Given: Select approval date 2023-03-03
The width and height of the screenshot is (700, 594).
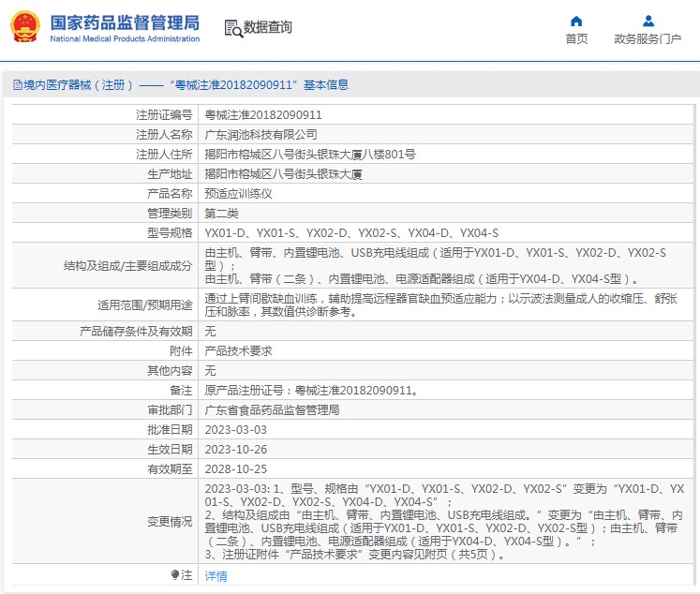Looking at the screenshot, I should click(x=236, y=430).
